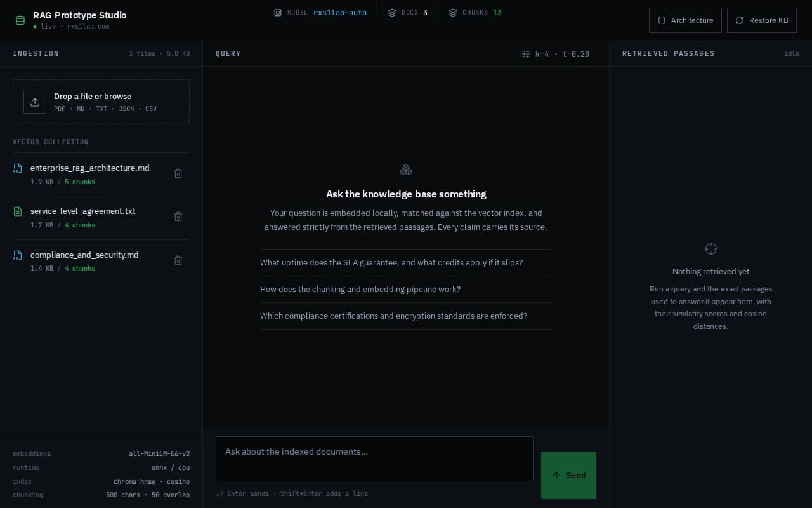The image size is (812, 508).
Task: Click the upload file icon
Action: pyautogui.click(x=35, y=102)
